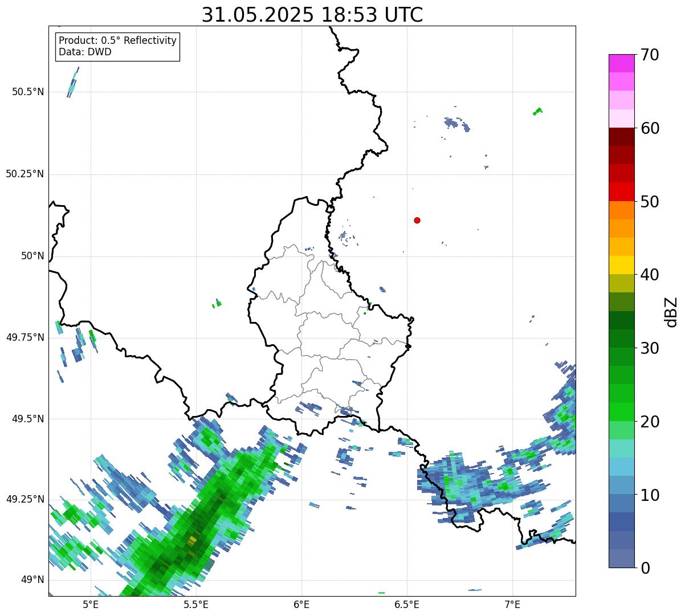Image resolution: width=685 pixels, height=616 pixels.
Task: Click the "5°E" longitude label
Action: (91, 604)
